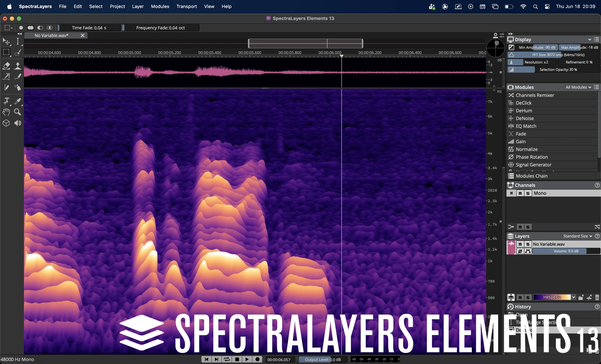This screenshot has width=601, height=364.
Task: Select the Eyedropper tool
Action: [18, 101]
